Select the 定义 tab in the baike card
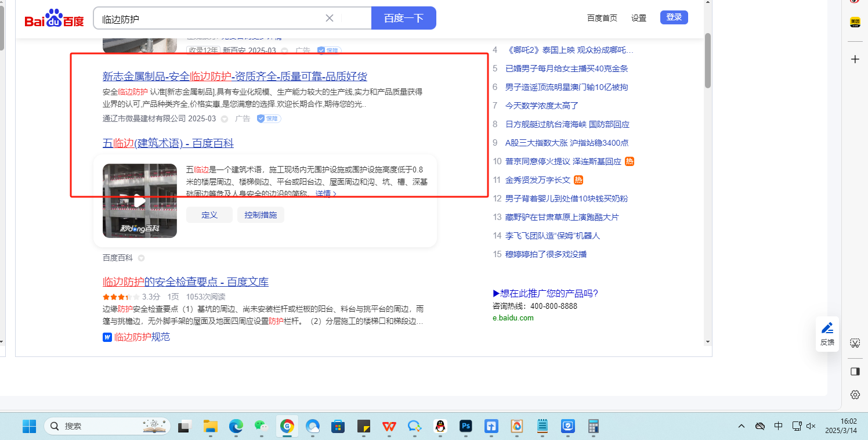The image size is (868, 440). click(209, 215)
